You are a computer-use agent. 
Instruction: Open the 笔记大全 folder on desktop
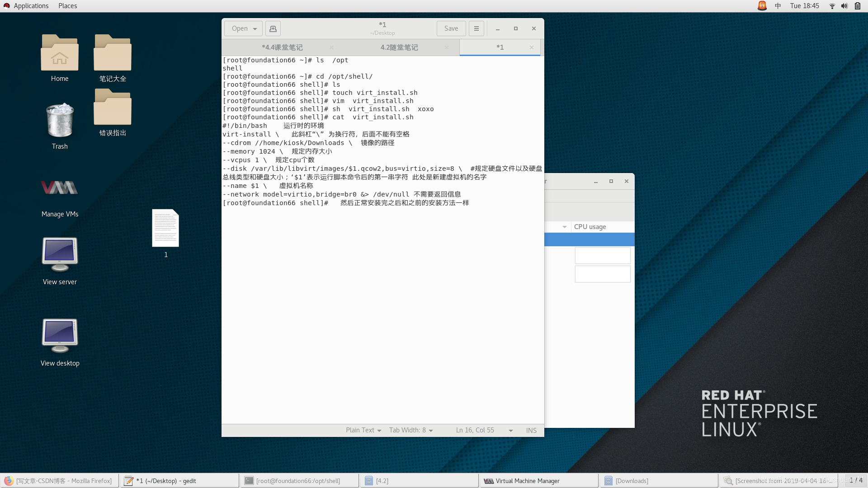pos(113,53)
